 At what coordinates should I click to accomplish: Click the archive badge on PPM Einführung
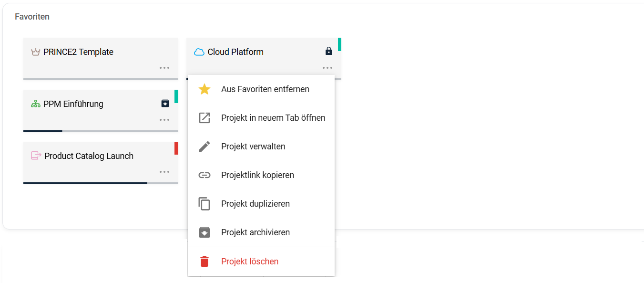[x=165, y=103]
